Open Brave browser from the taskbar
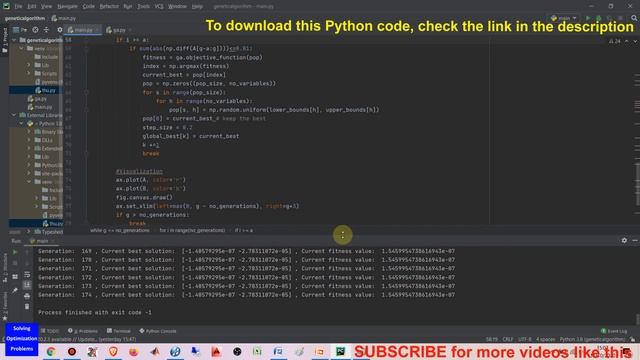640x360 pixels. coord(113,351)
